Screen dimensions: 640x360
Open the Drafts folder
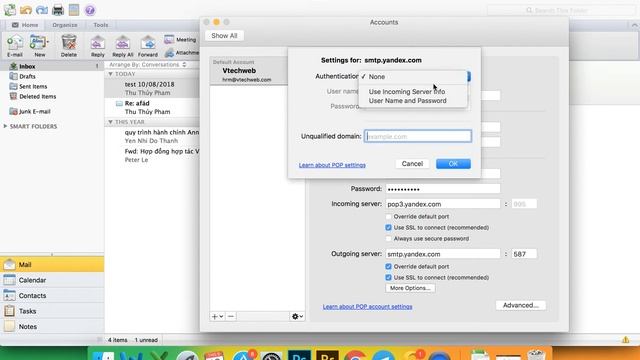(x=27, y=76)
